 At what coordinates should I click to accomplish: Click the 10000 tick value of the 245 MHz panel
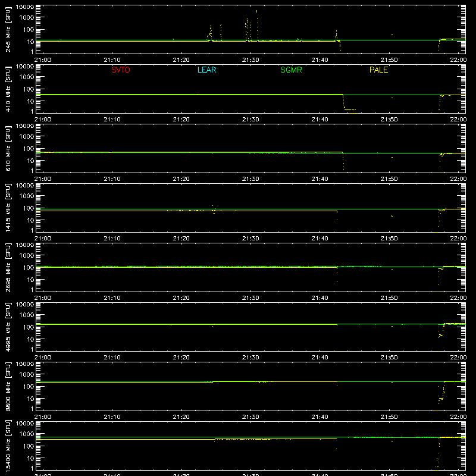pyautogui.click(x=25, y=7)
